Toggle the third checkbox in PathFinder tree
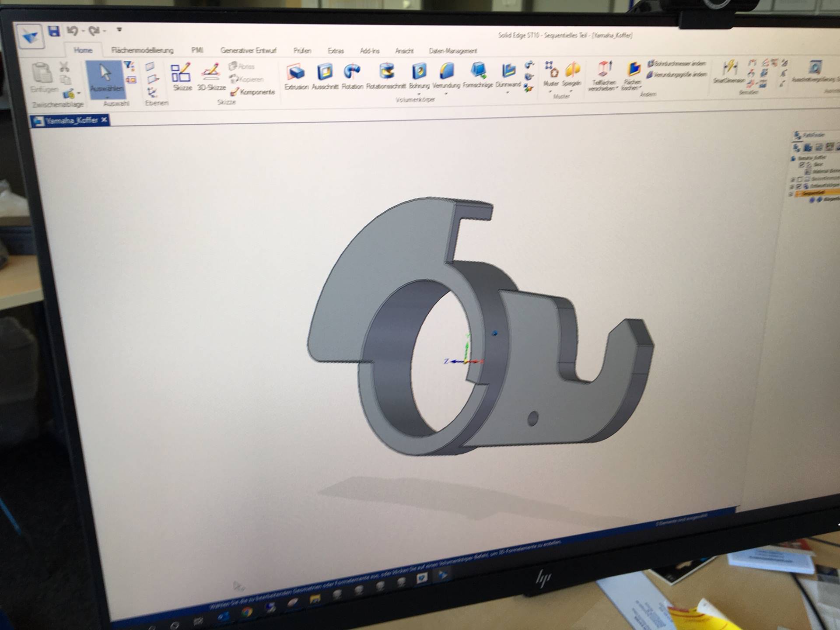This screenshot has height=630, width=840. click(798, 186)
